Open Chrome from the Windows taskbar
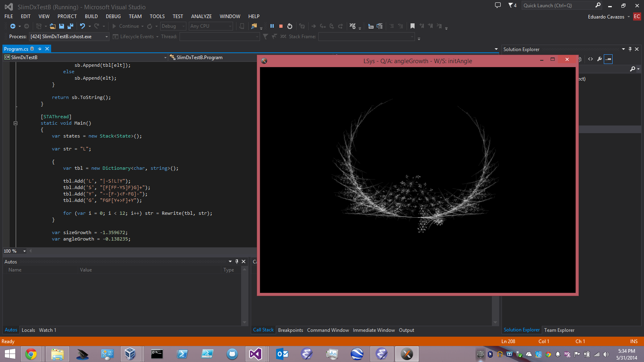This screenshot has height=362, width=644. click(x=31, y=354)
